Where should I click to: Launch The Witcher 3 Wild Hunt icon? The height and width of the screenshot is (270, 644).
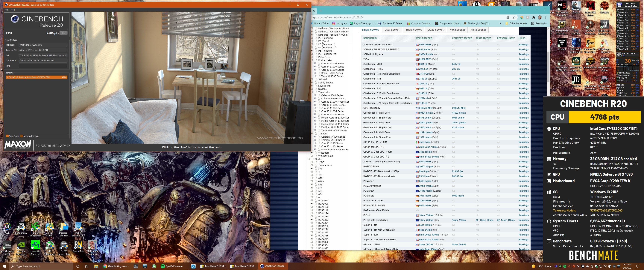point(604,83)
